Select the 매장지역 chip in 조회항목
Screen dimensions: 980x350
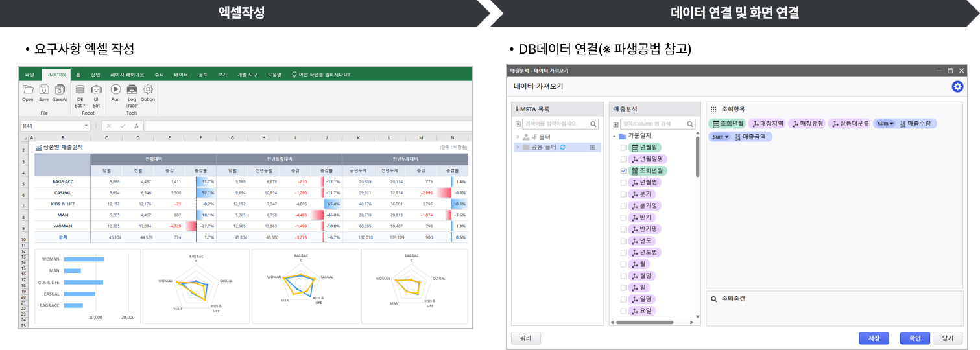point(767,123)
